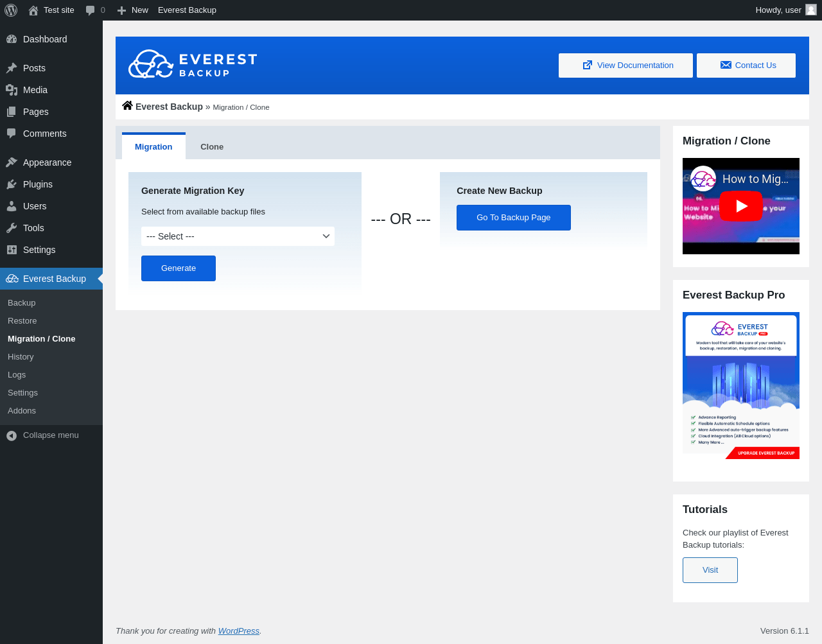This screenshot has width=822, height=644.
Task: Click the Generate Migration Key heading
Action: click(x=193, y=191)
